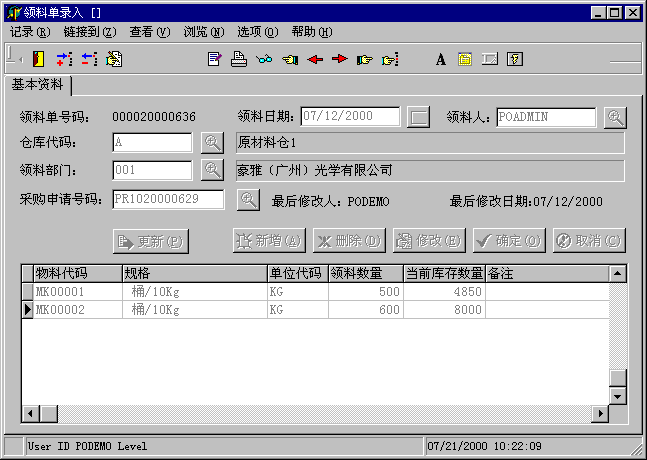The width and height of the screenshot is (647, 460).
Task: Open the 记录 menu
Action: [x=29, y=32]
